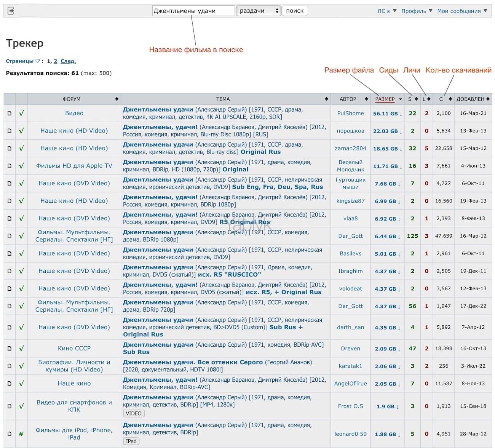Open the раздачи search type dropdown

[x=259, y=11]
